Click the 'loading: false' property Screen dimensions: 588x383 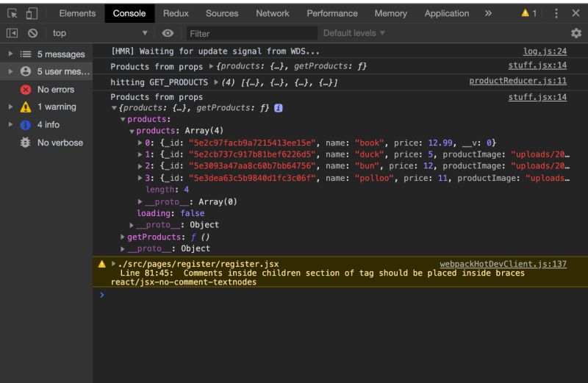(x=171, y=213)
